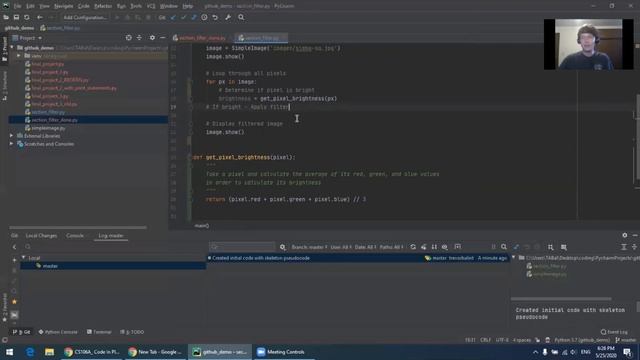Screen dimensions: 640x360
Task: Expand the venv folder
Action: 19,56
